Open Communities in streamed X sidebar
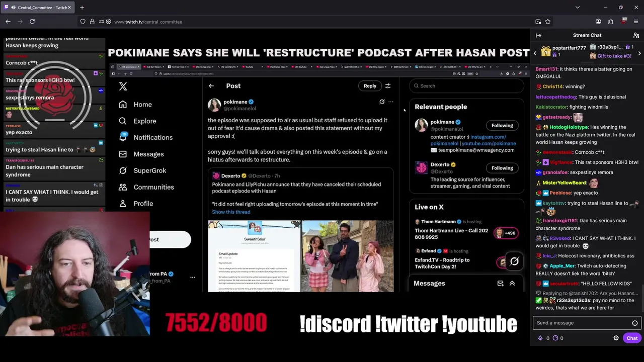Screen dimensions: 644x362 [146, 187]
